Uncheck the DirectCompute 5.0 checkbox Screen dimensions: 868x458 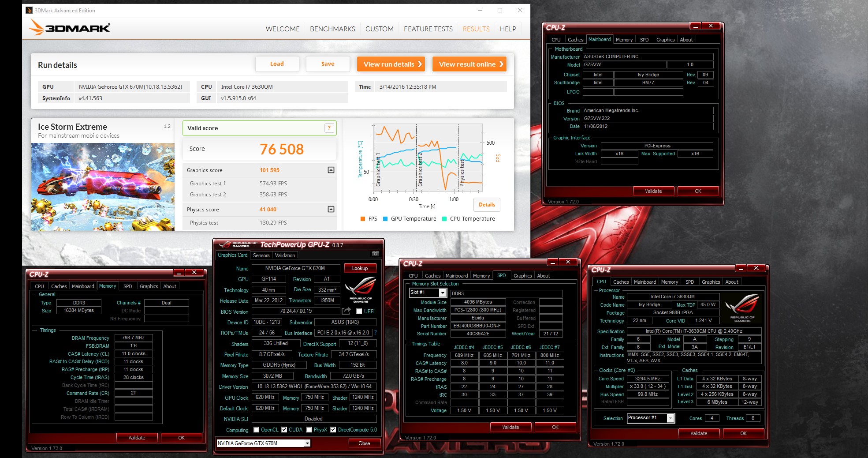(x=333, y=430)
